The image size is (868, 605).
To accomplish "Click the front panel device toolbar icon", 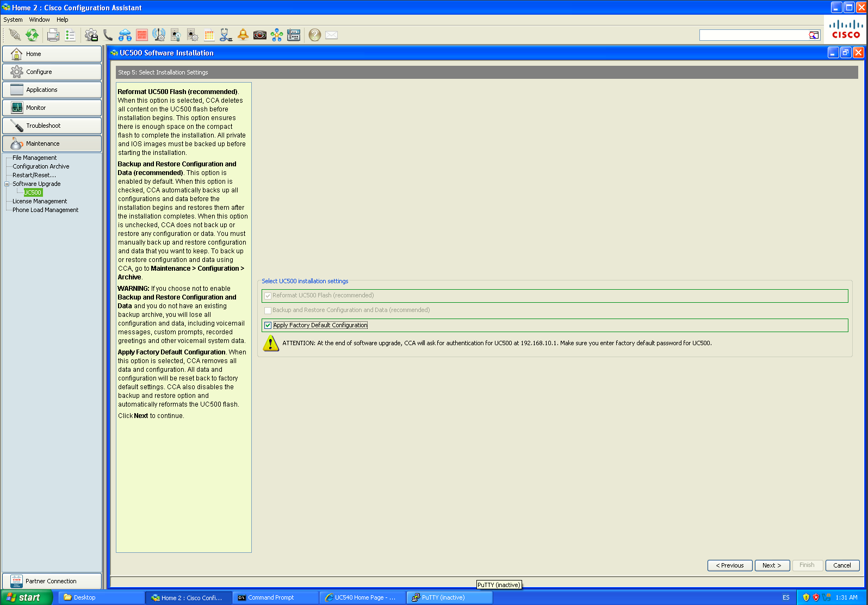I will (x=294, y=35).
